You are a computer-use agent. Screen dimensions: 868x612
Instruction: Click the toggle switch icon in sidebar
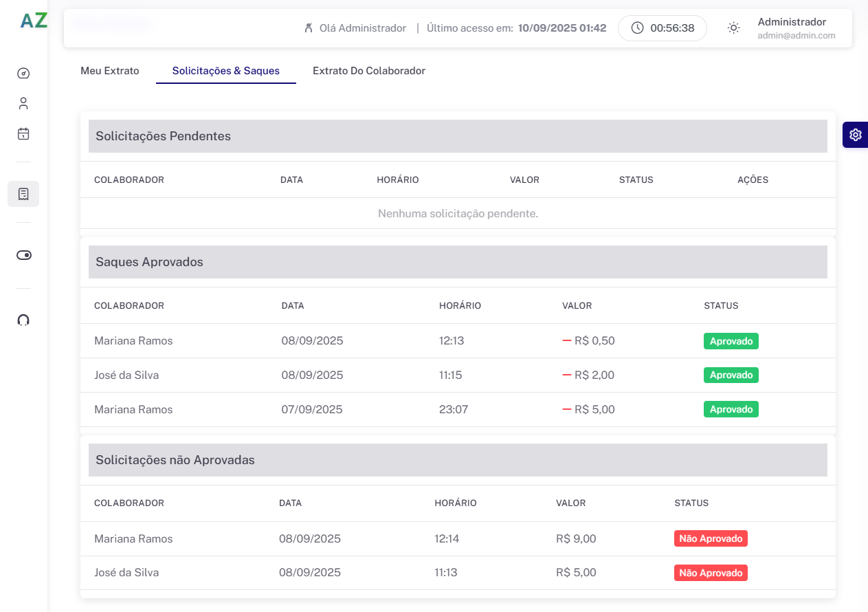[x=23, y=255]
